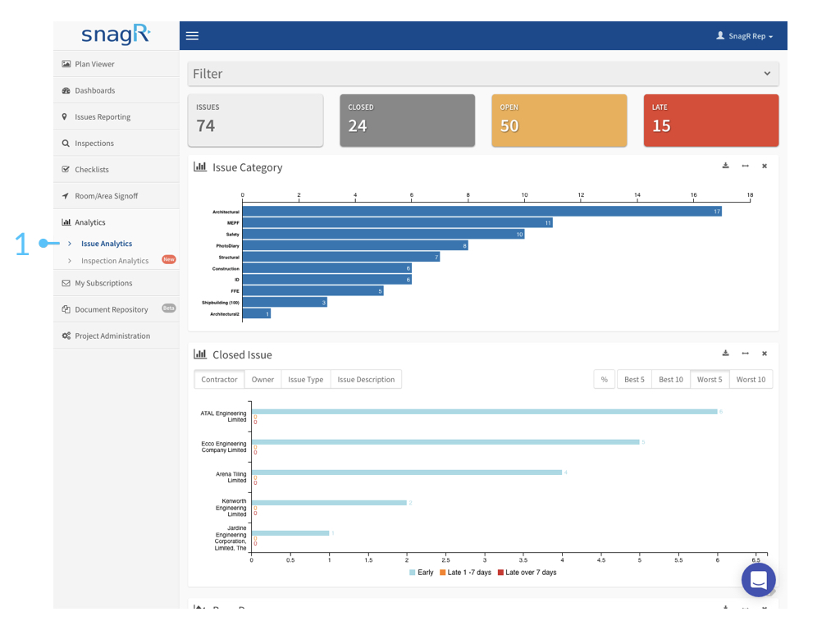
Task: Click the Dashboards gauge icon
Action: tap(66, 90)
